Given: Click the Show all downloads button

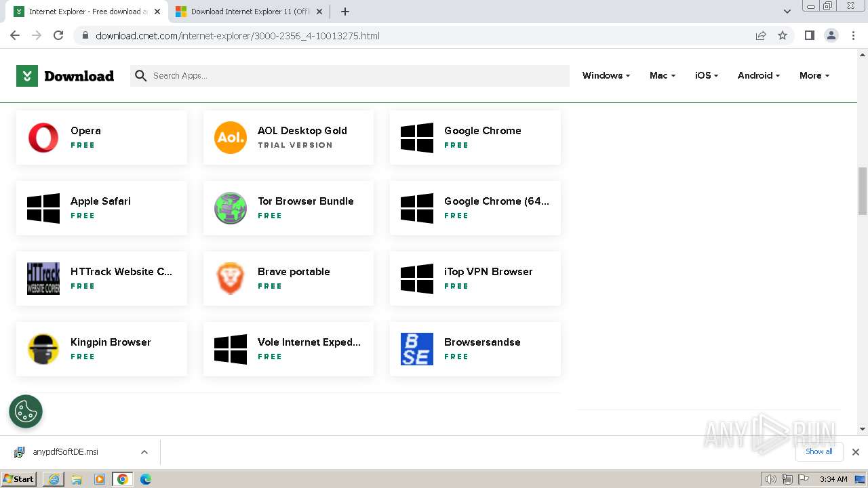Looking at the screenshot, I should pyautogui.click(x=819, y=451).
